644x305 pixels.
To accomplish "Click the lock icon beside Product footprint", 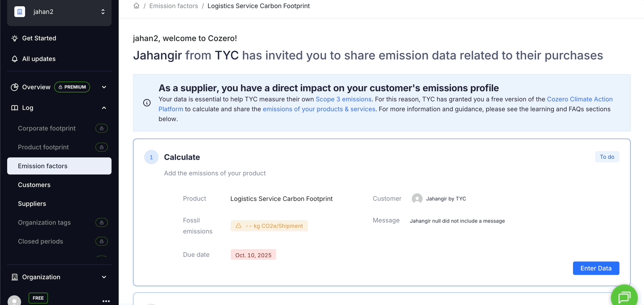I will 102,147.
